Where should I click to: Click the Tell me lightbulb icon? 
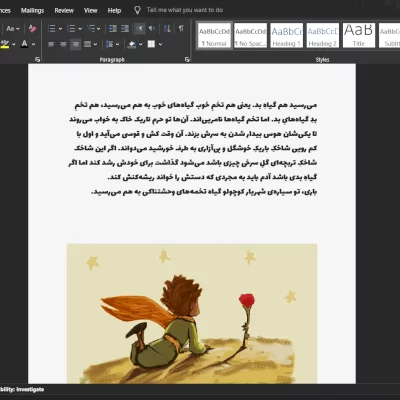pos(137,10)
